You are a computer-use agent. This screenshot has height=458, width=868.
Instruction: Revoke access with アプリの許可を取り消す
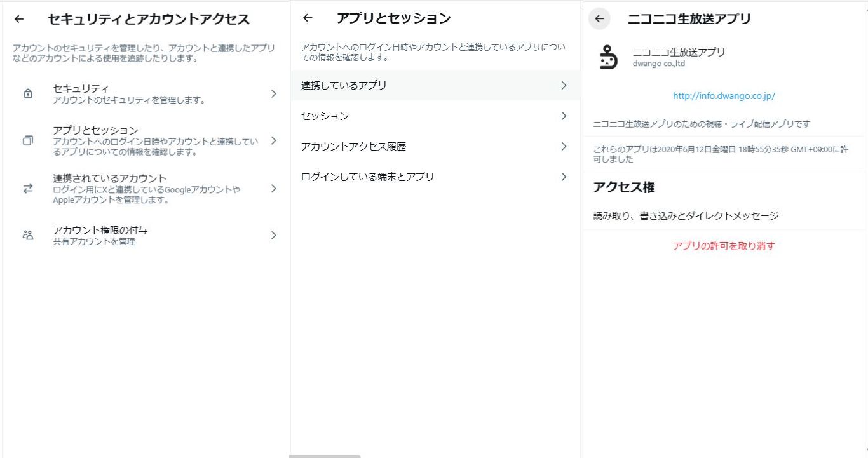pos(724,246)
